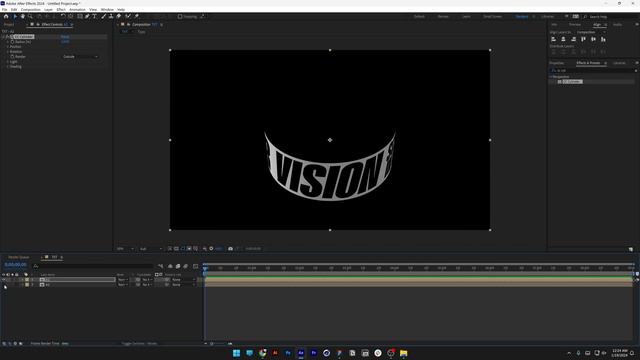640x360 pixels.
Task: Switch to the Render Queue tab
Action: (x=19, y=257)
